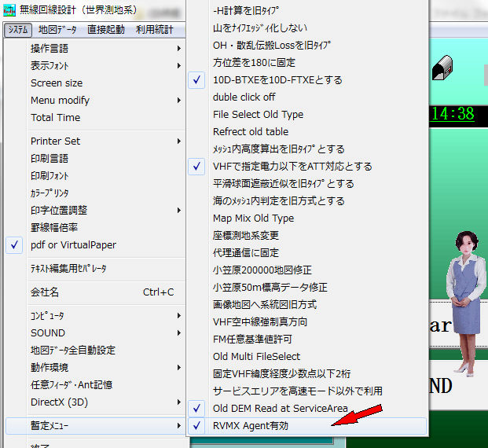Select Total Time menu entry
Viewport: 488px width, 448px height.
click(x=55, y=118)
